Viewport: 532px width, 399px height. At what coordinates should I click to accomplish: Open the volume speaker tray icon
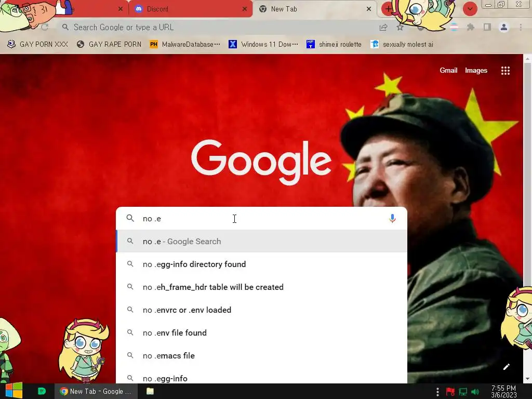click(x=475, y=392)
